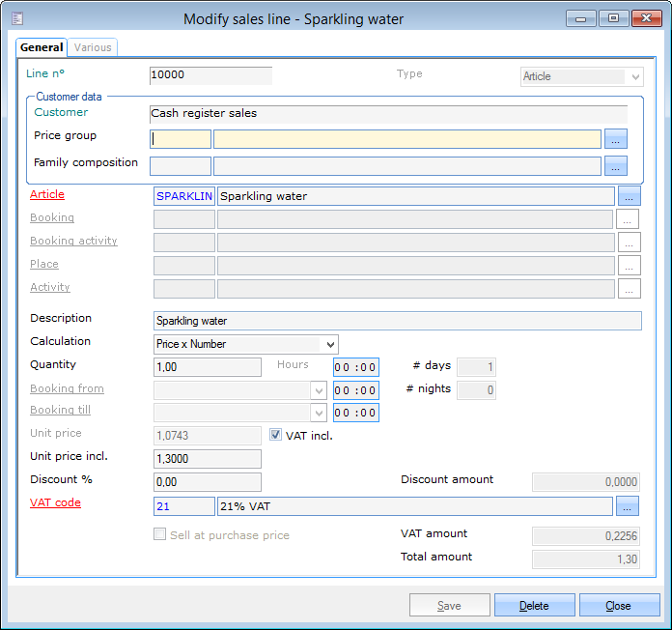Click the Quantity input field
The width and height of the screenshot is (672, 630).
click(208, 367)
